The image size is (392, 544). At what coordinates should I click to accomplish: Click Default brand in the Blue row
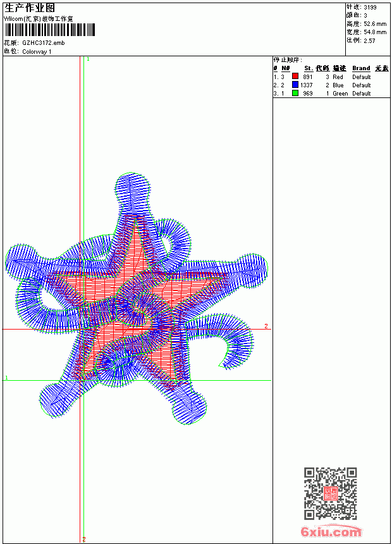coord(362,85)
